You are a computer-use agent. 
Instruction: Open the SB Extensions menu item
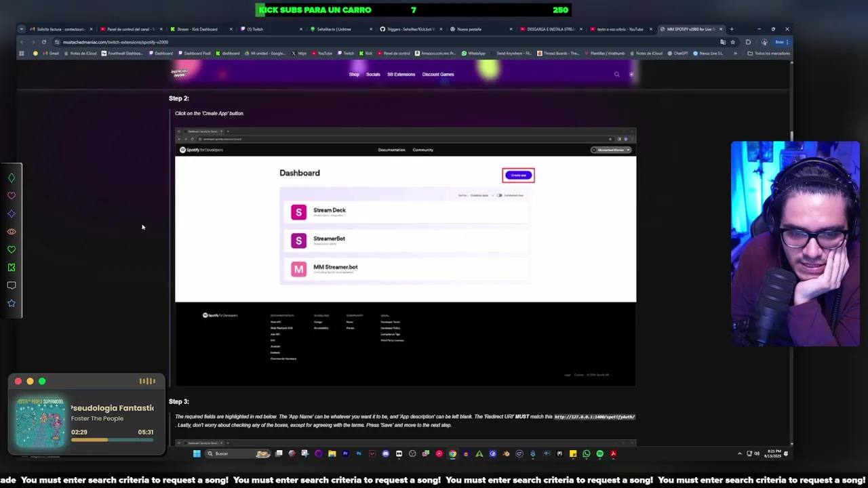coord(401,75)
